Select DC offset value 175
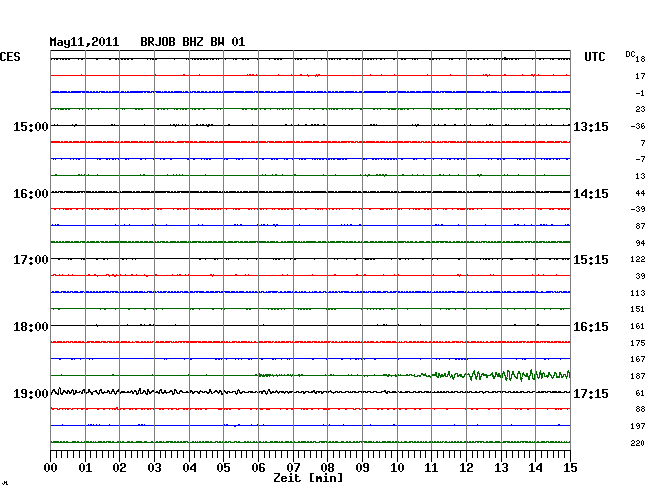The image size is (650, 494). click(x=638, y=343)
